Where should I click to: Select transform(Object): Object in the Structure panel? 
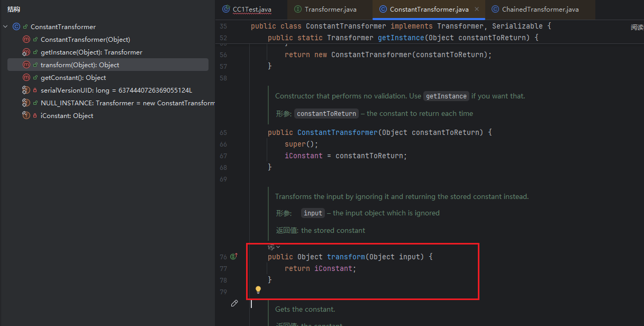[80, 65]
